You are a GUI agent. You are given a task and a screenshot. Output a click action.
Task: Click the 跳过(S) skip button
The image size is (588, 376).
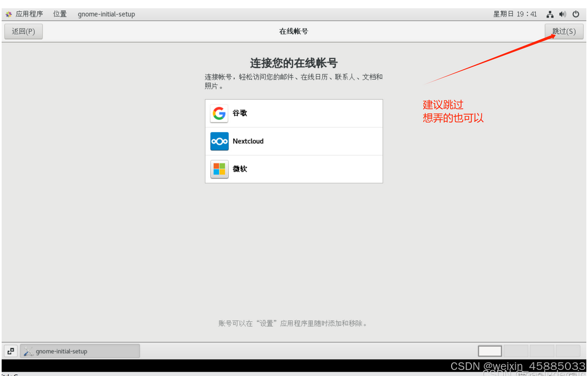click(x=564, y=32)
